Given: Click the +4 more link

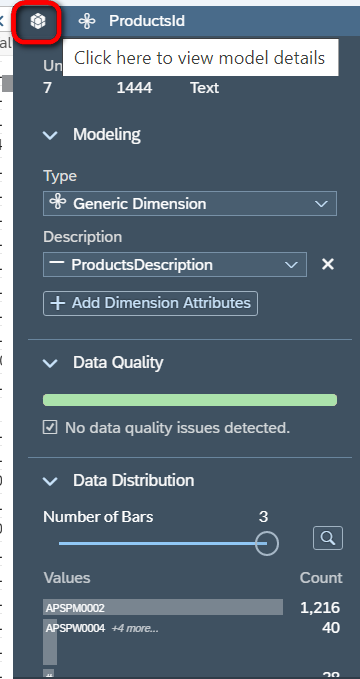Looking at the screenshot, I should [x=135, y=628].
